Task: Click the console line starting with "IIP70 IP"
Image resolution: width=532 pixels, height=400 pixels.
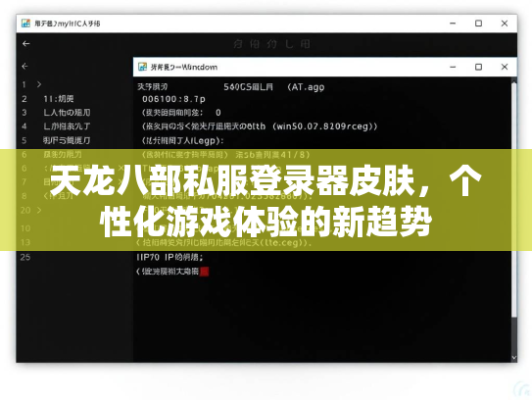Action: point(169,258)
